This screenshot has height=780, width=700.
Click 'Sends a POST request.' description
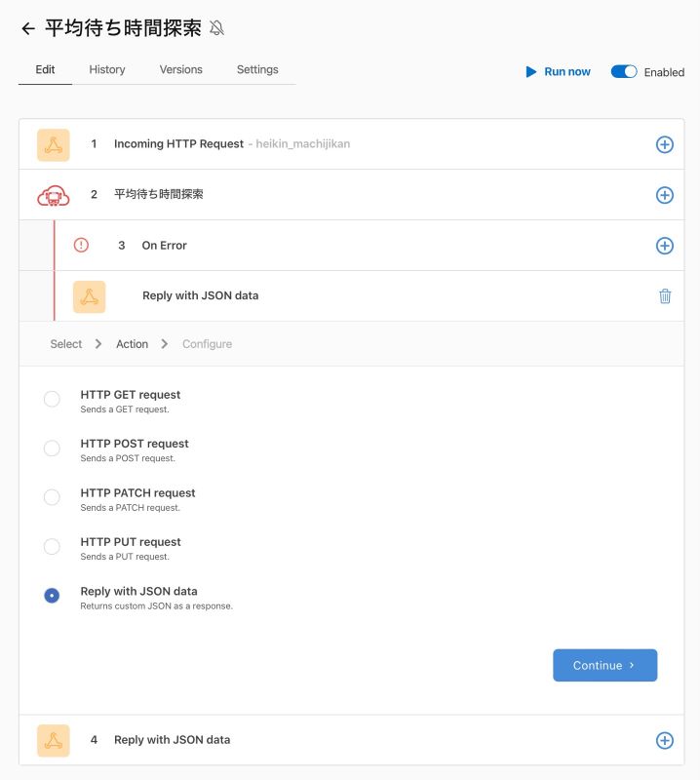click(128, 458)
